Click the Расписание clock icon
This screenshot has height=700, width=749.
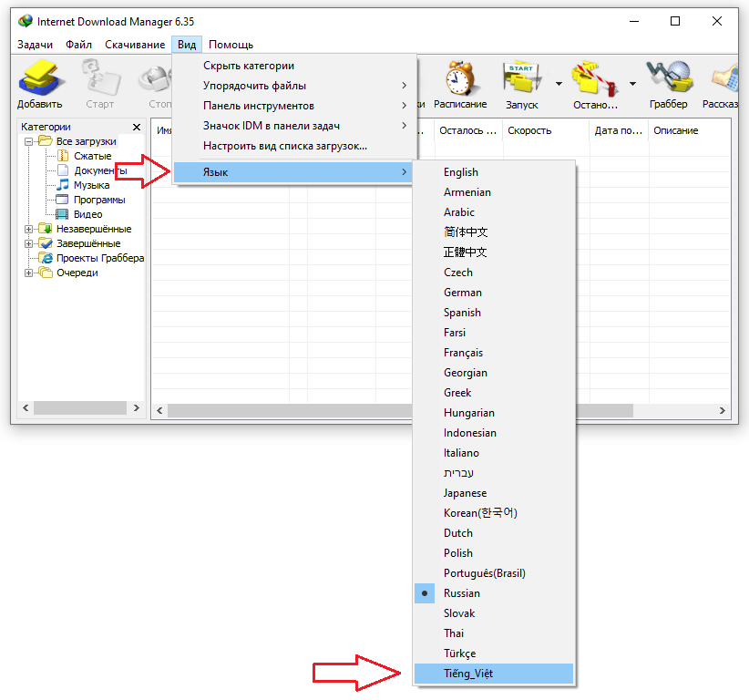click(460, 79)
